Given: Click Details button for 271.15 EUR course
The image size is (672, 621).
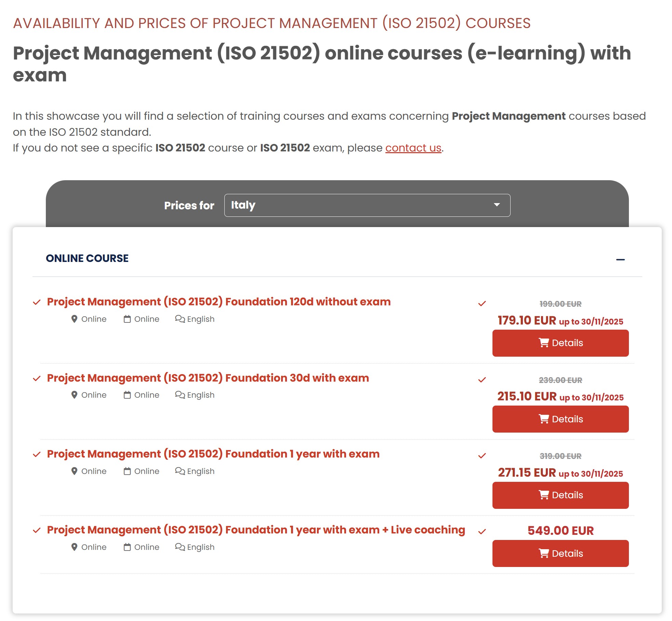Looking at the screenshot, I should [560, 495].
